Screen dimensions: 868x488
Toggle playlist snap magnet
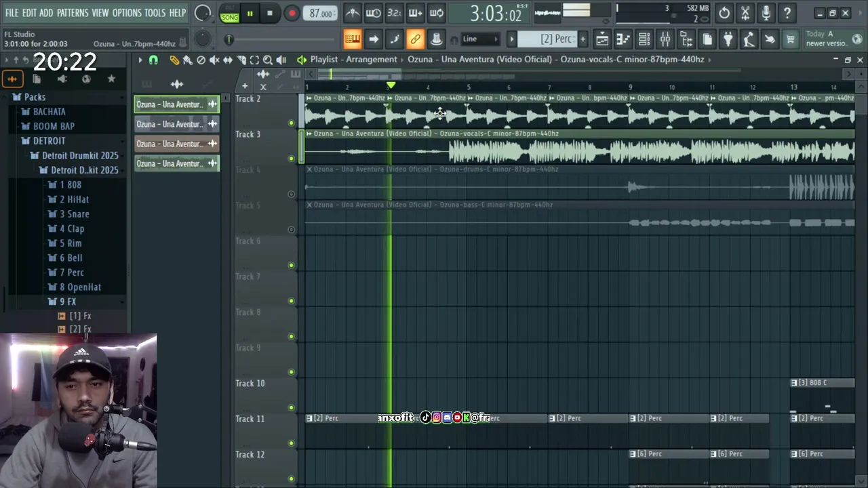(153, 60)
